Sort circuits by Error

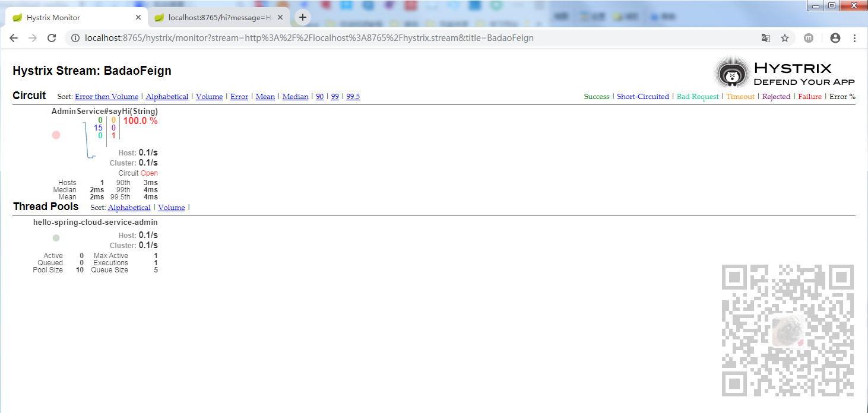(x=239, y=97)
